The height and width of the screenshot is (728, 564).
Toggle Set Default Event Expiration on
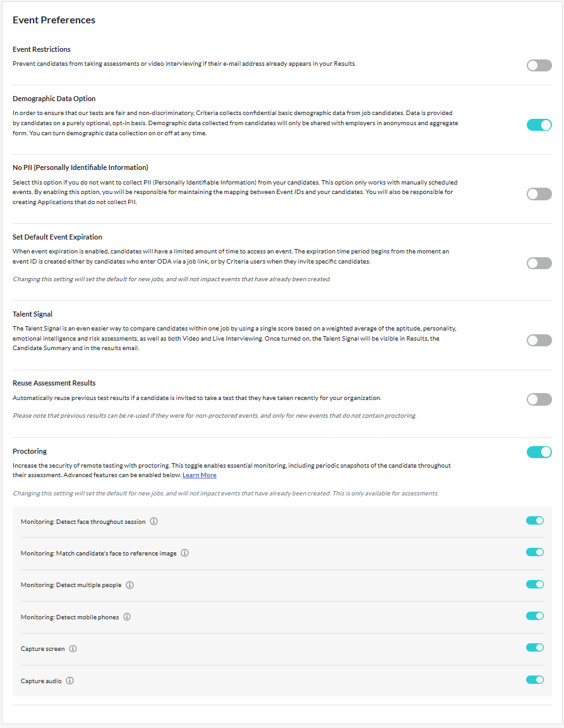pos(539,263)
